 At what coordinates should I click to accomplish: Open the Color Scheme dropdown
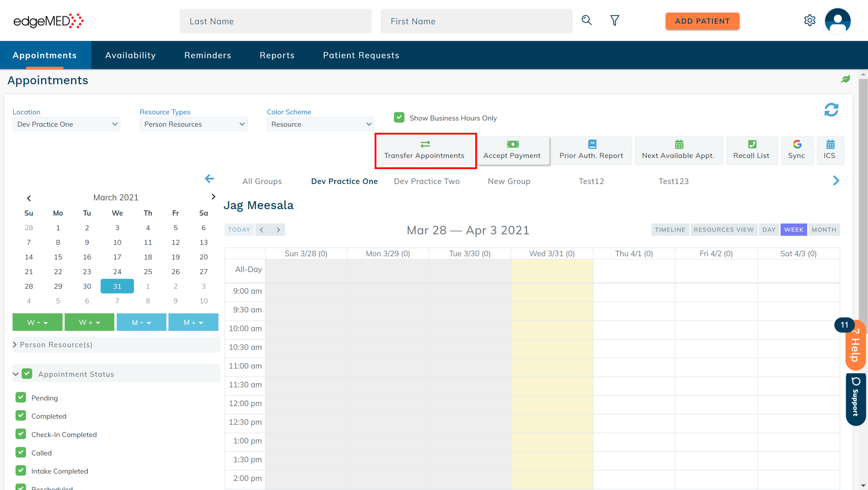pyautogui.click(x=320, y=124)
